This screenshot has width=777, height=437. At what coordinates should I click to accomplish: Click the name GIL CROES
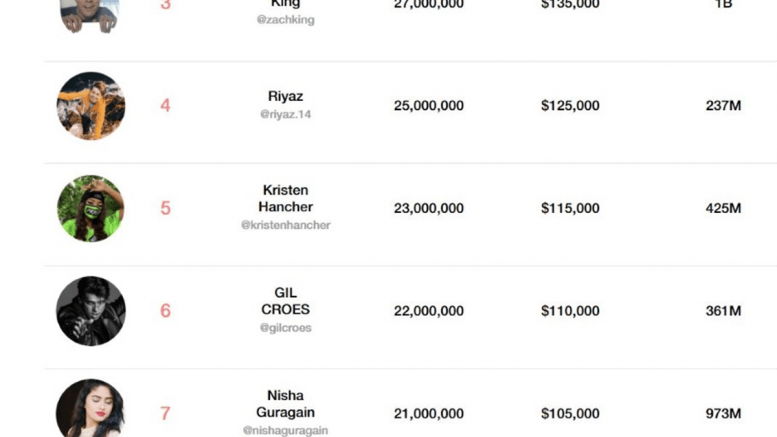(x=285, y=301)
